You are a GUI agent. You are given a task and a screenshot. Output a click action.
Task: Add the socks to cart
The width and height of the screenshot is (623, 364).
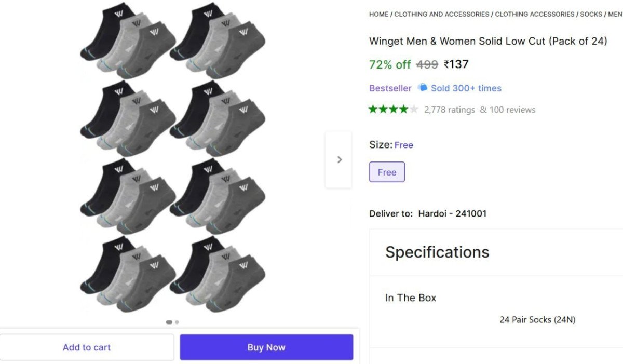87,347
